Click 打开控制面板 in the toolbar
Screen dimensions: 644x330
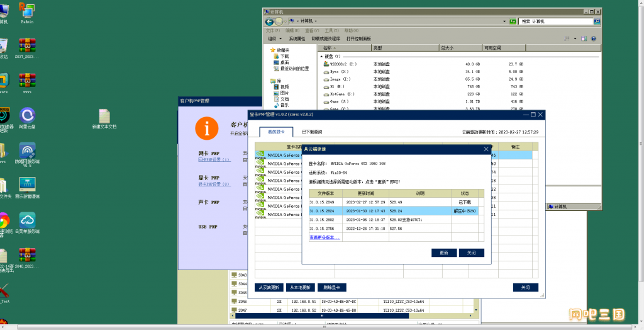pyautogui.click(x=358, y=38)
